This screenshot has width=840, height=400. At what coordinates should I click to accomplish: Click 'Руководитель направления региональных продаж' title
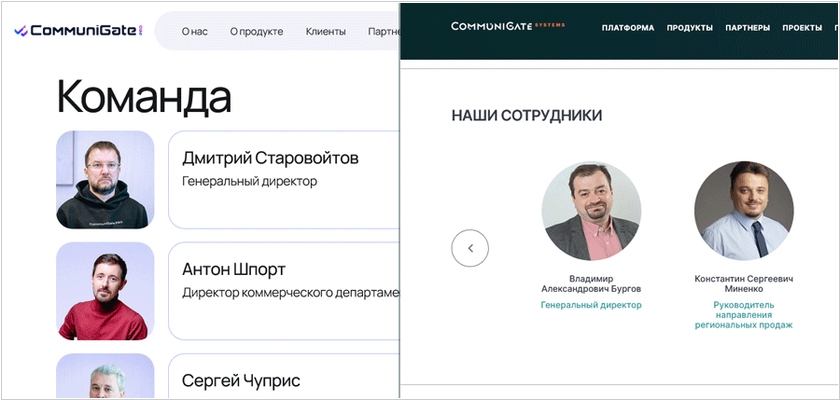click(744, 315)
